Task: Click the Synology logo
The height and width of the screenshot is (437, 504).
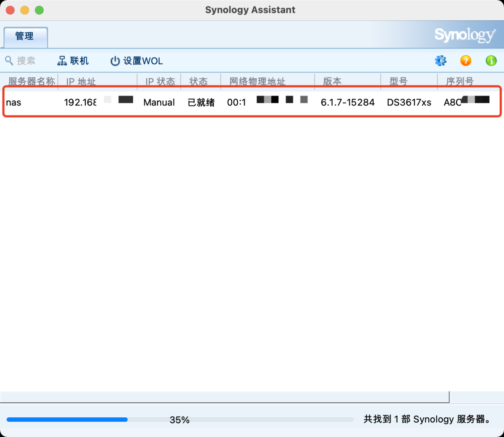Action: 465,35
